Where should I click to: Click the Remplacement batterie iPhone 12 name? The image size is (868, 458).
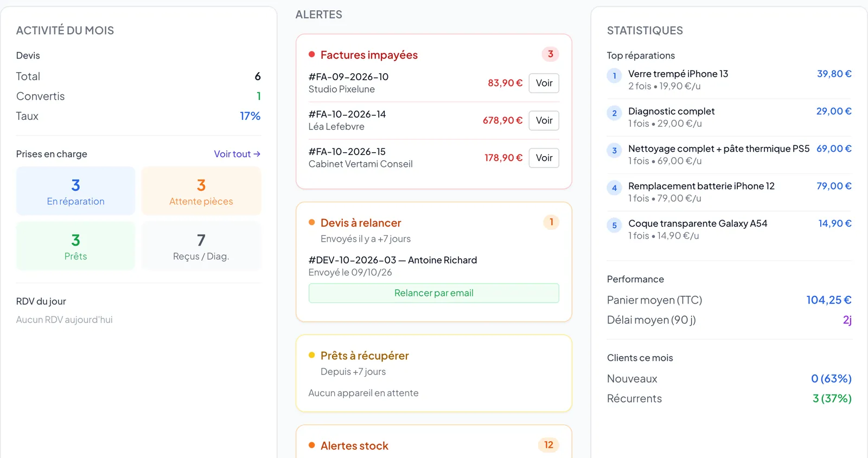pyautogui.click(x=701, y=186)
